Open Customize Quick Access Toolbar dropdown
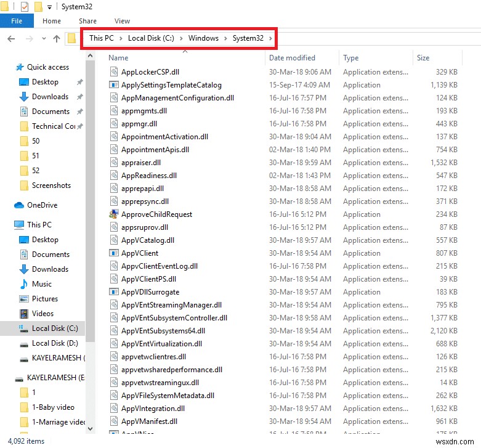 click(x=49, y=7)
